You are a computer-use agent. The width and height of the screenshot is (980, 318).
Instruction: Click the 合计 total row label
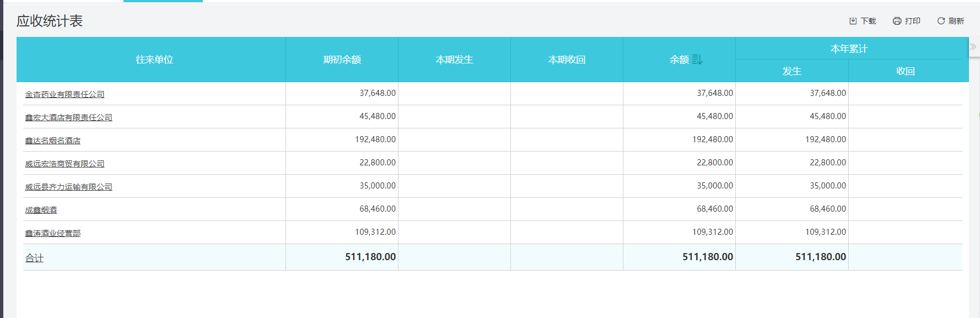pos(34,258)
